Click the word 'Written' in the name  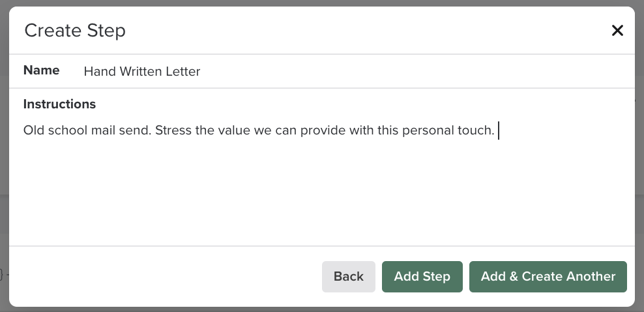click(x=139, y=72)
